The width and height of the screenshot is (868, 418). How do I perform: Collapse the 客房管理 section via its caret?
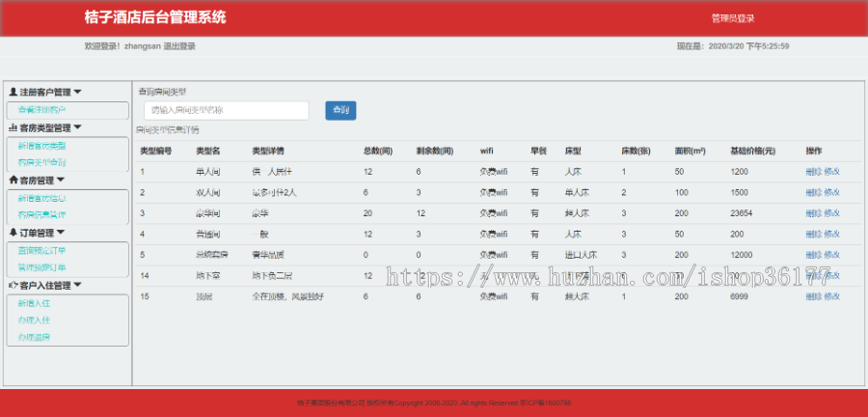point(61,180)
